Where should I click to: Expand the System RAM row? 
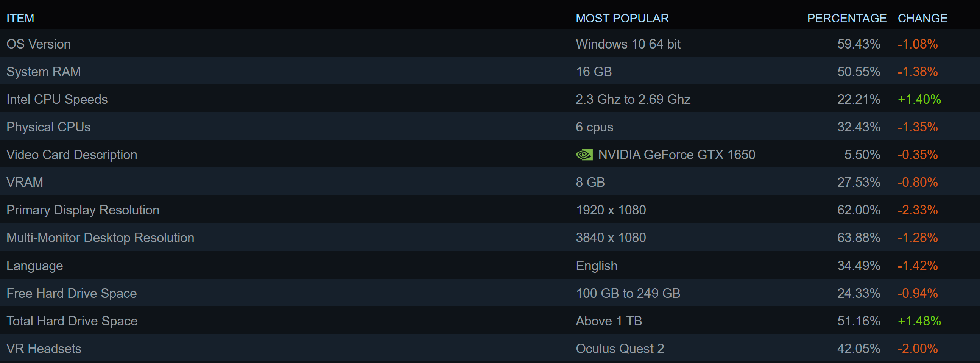(x=44, y=72)
